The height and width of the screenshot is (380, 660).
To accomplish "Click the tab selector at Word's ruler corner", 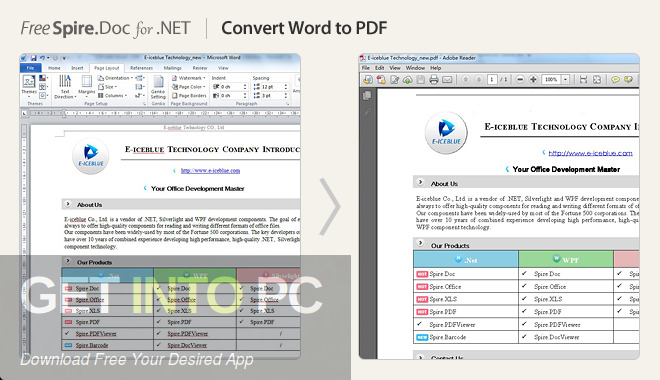I will pos(24,113).
